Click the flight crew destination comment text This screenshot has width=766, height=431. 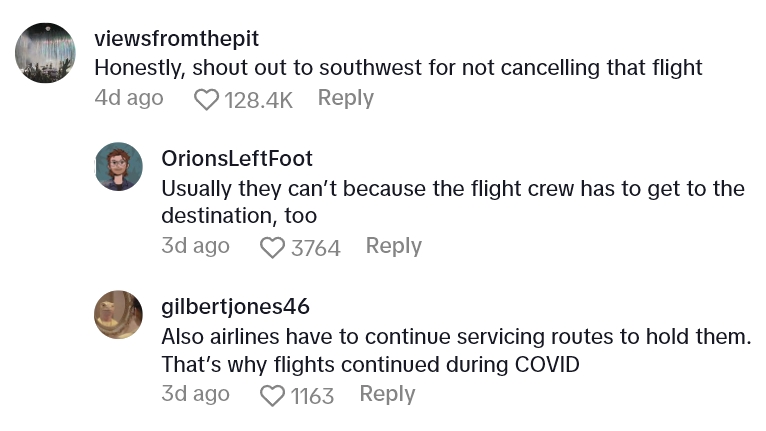coord(452,201)
